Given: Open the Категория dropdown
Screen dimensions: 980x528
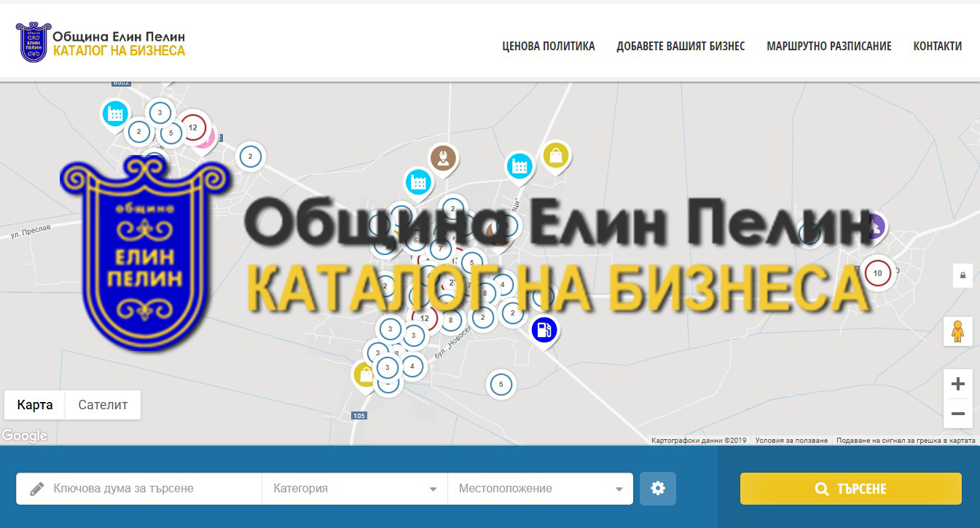Looking at the screenshot, I should (x=355, y=489).
